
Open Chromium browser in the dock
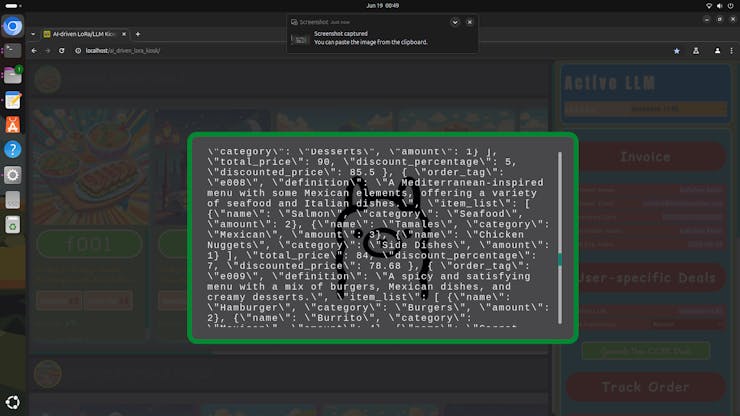click(13, 26)
